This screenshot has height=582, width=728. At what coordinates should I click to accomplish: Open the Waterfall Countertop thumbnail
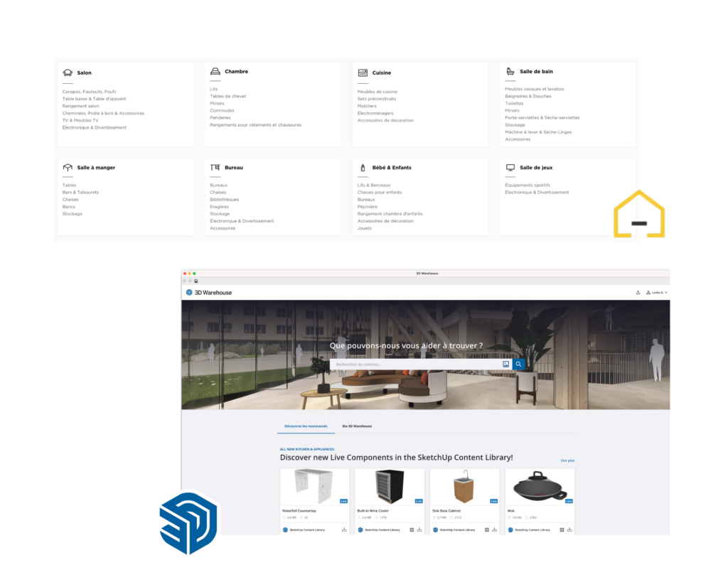pos(315,486)
